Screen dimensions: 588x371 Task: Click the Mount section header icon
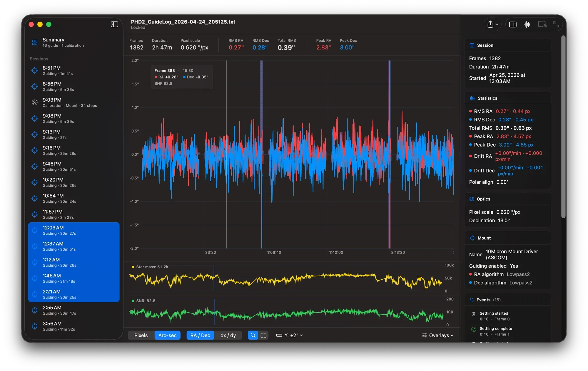point(472,238)
